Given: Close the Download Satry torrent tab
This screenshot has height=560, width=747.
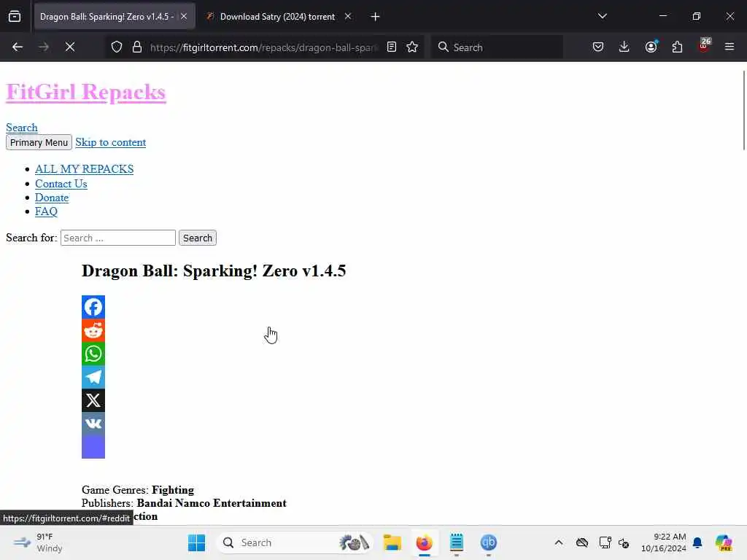Looking at the screenshot, I should (x=348, y=17).
